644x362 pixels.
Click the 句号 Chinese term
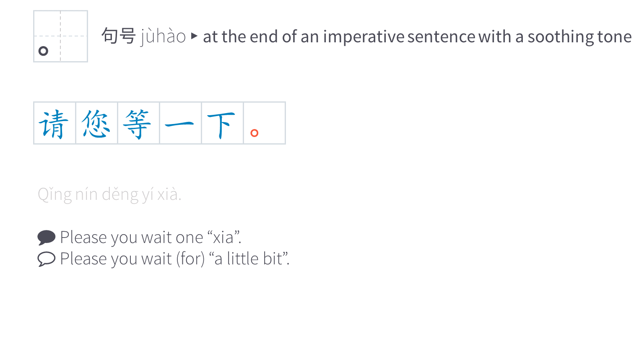[118, 36]
